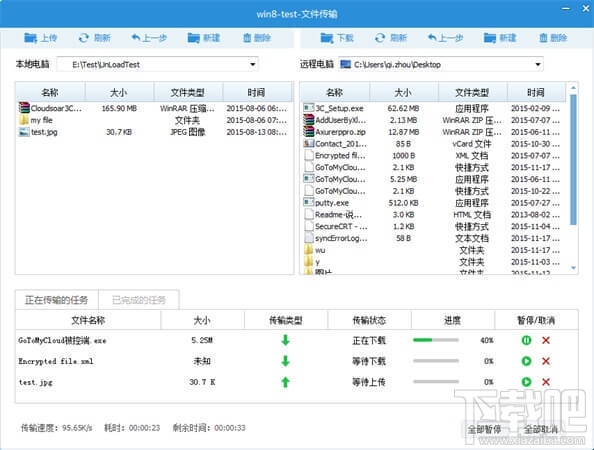
Task: Click remote list scrollbar down arrow
Action: tap(573, 268)
